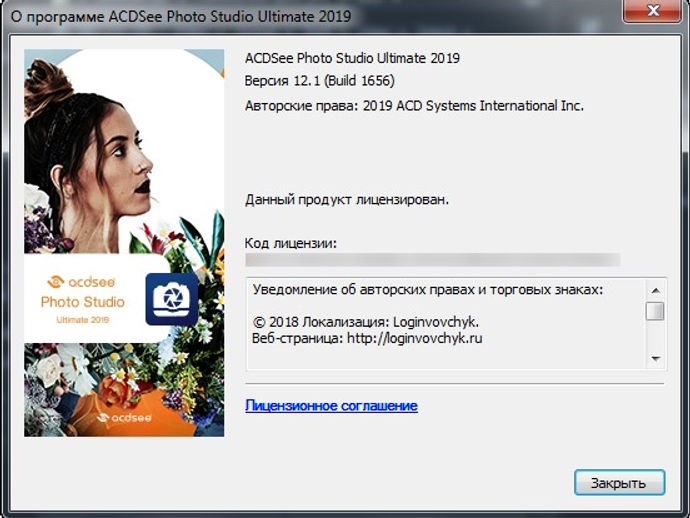Screen dimensions: 690x518
Task: Open the Лицензионное соглашение link
Action: 331,405
